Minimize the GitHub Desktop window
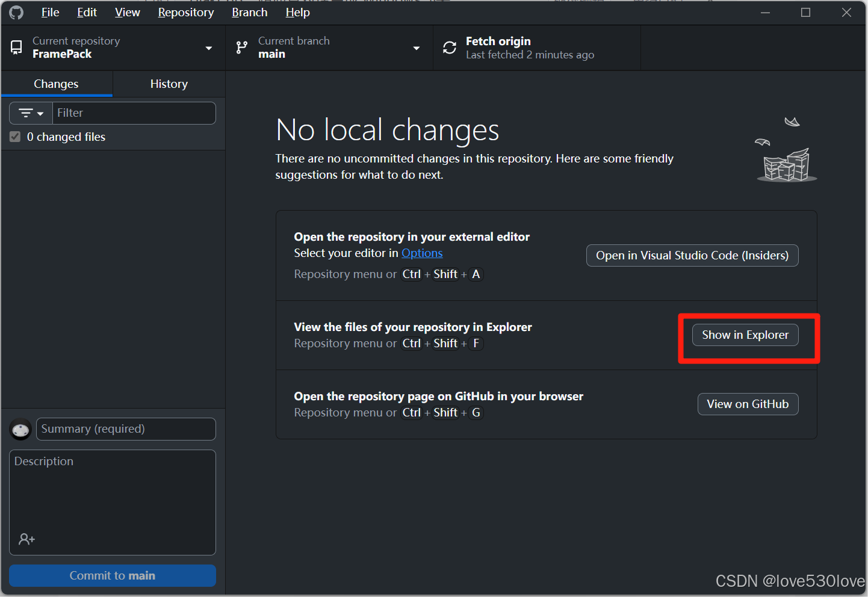Image resolution: width=868 pixels, height=597 pixels. [x=766, y=12]
